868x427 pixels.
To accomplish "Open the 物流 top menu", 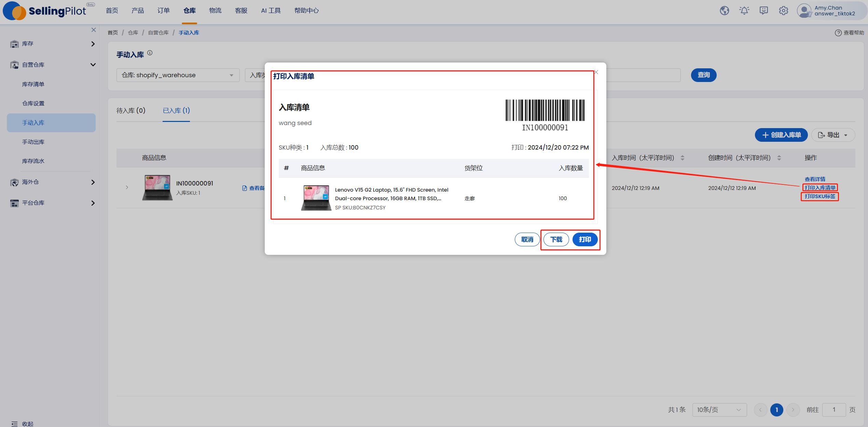I will pos(215,11).
